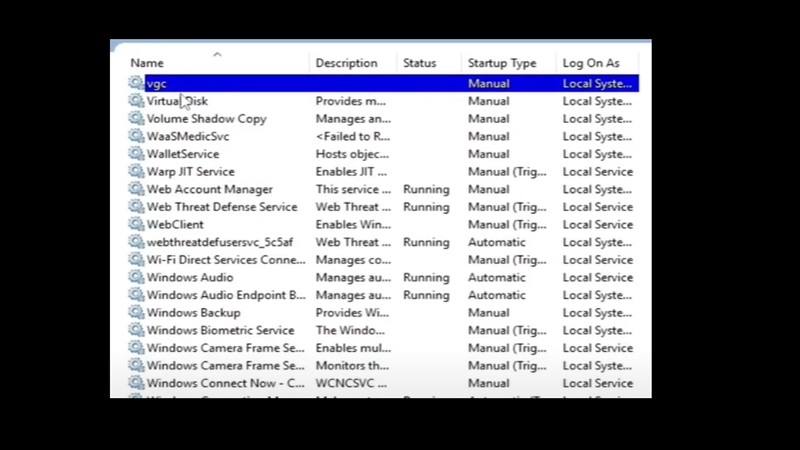Click the WalletService gear icon
The image size is (800, 450).
(x=136, y=154)
